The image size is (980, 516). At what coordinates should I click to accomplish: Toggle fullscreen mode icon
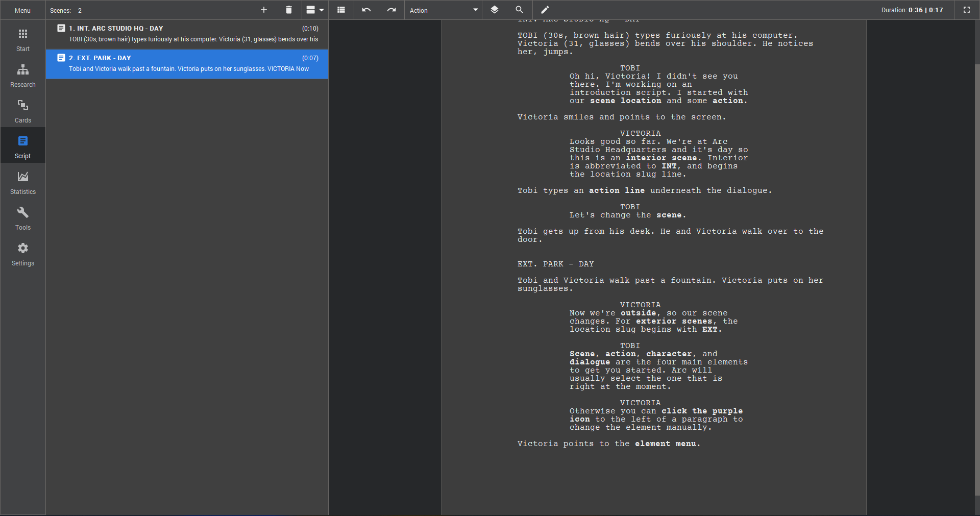pos(967,10)
